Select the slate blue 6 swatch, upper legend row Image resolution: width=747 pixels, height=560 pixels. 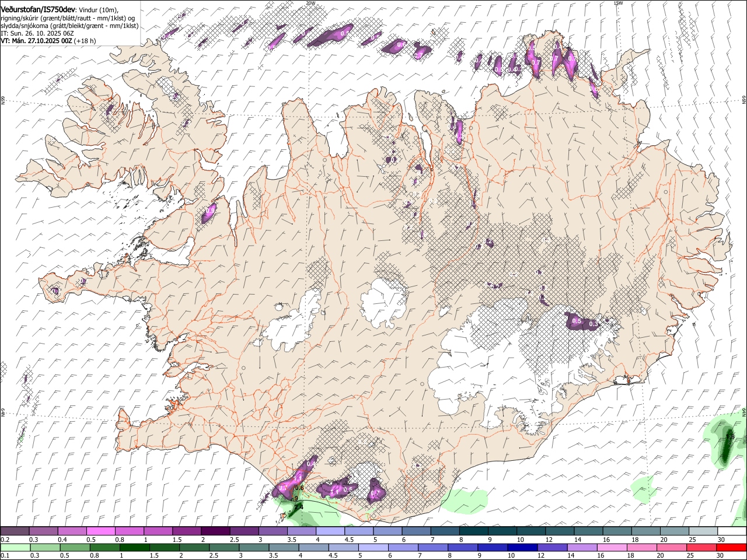coord(416,531)
